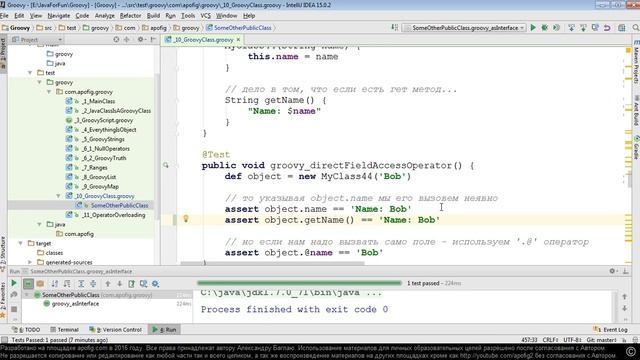Collapse the groovy folder under test
Screen dimensions: 640x360
click(x=40, y=82)
